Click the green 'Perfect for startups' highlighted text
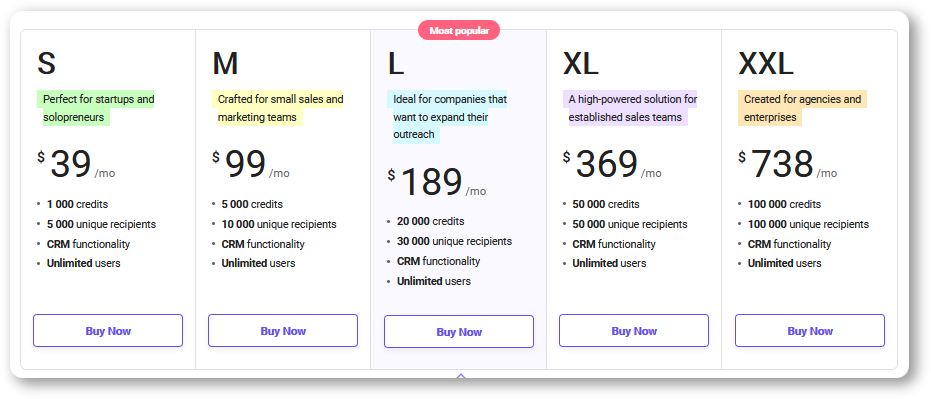Screen dimensions: 931x399 pos(96,108)
